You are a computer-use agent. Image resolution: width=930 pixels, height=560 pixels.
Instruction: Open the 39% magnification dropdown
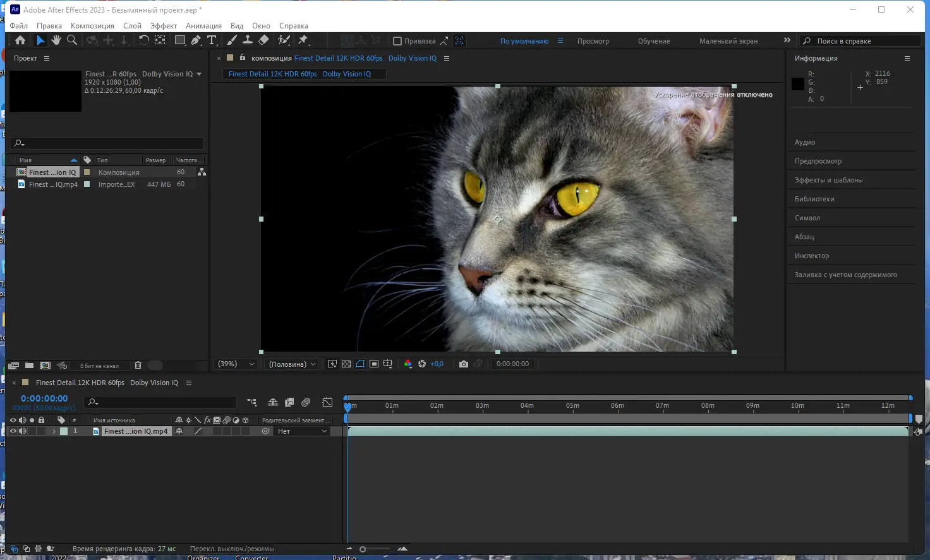(236, 364)
